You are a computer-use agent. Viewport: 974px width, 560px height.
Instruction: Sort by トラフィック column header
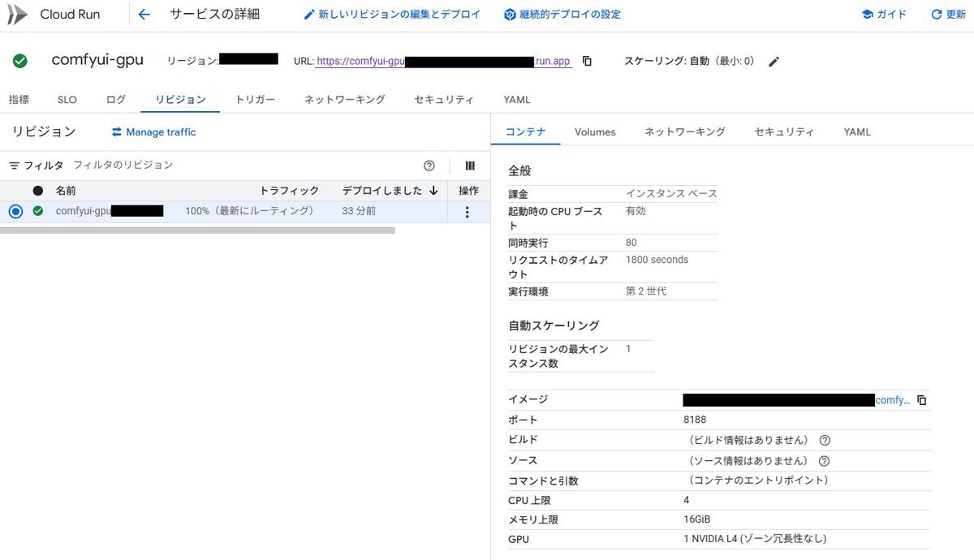(x=289, y=191)
